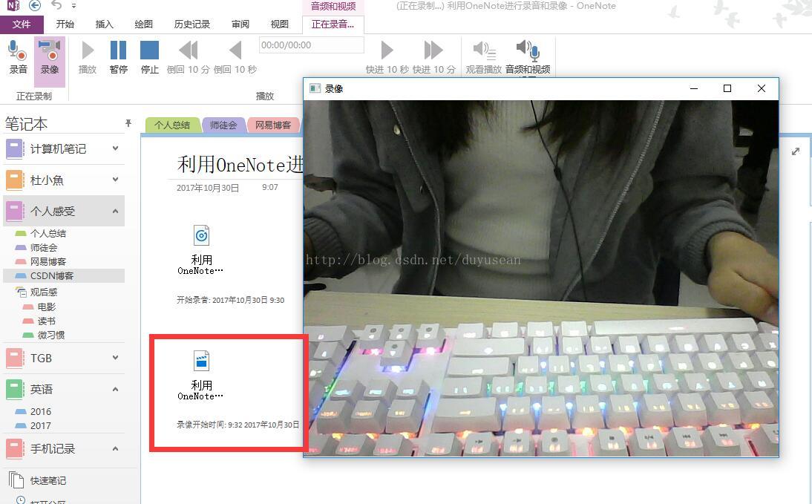The height and width of the screenshot is (504, 812).
Task: Maximize the 录像 video window
Action: click(x=727, y=88)
